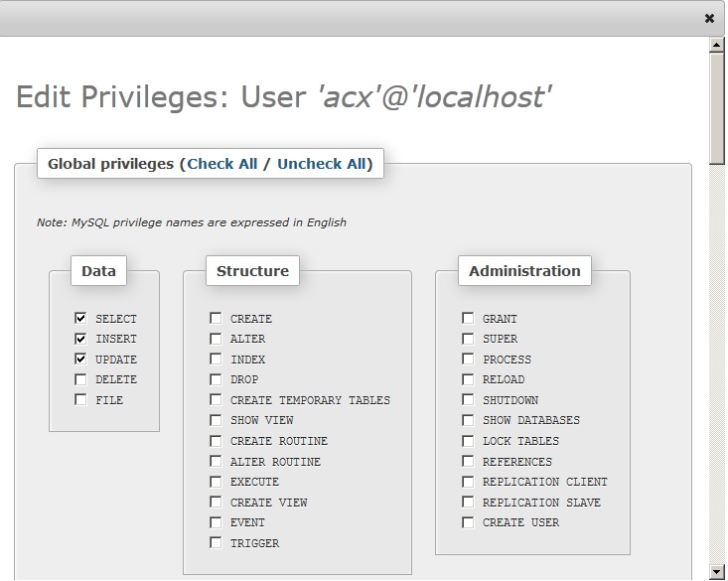Click the note about MySQL privilege names
This screenshot has height=581, width=728.
tap(192, 222)
